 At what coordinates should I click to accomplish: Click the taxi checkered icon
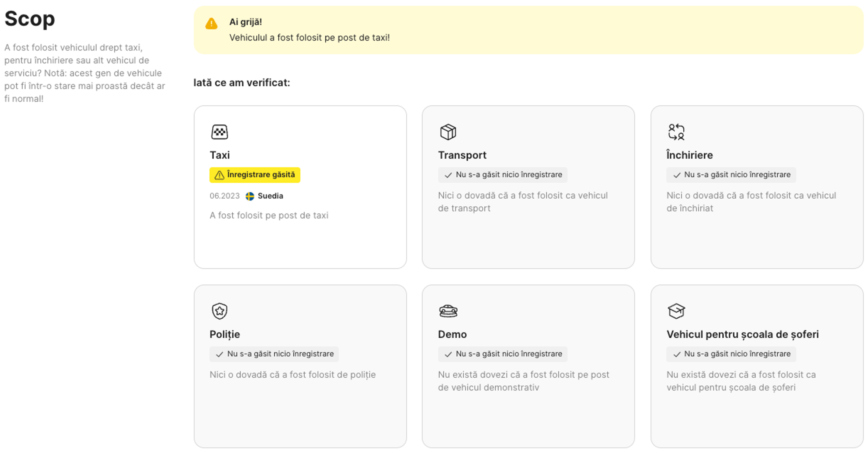(x=219, y=132)
